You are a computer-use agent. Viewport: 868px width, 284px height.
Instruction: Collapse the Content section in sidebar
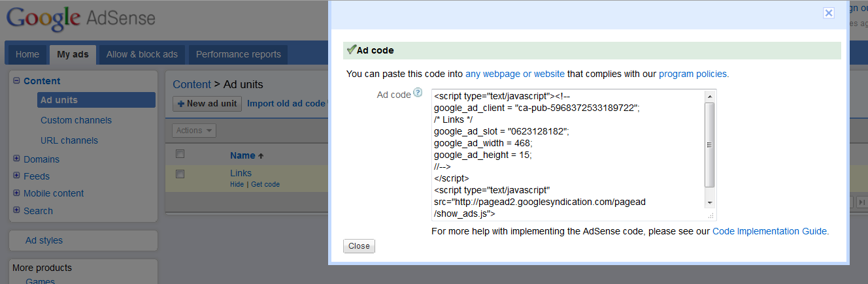click(x=16, y=81)
